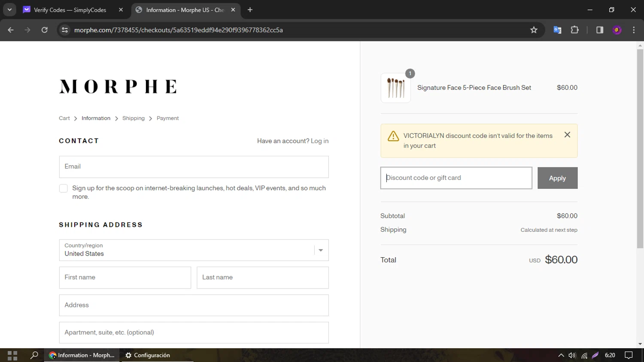Open site information icon in address bar
This screenshot has width=644, height=362.
click(65, 30)
